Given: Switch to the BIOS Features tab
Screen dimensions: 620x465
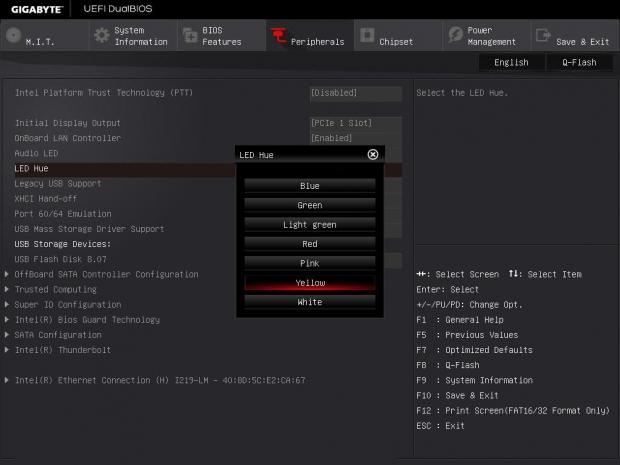Looking at the screenshot, I should point(221,36).
